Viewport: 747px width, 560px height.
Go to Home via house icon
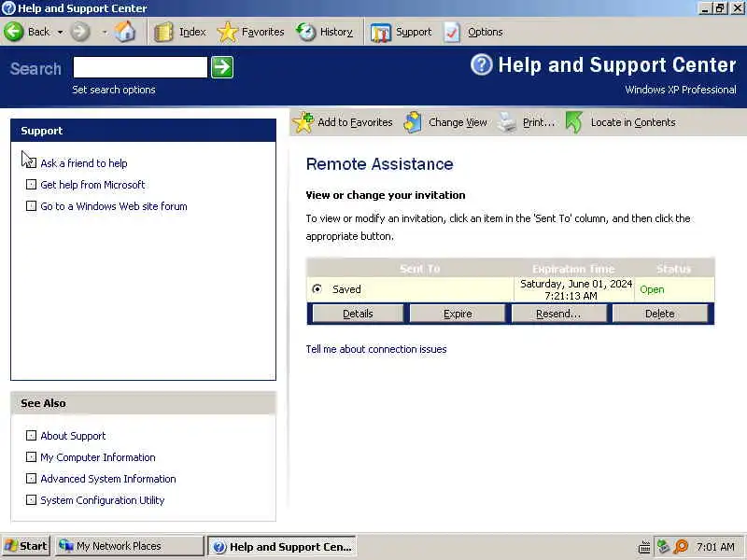(125, 32)
